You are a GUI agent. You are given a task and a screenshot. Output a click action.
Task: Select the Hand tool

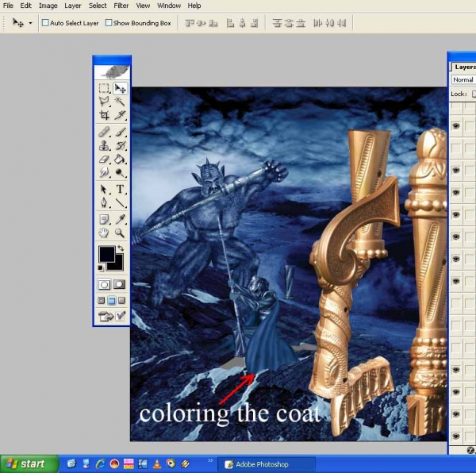tap(104, 233)
